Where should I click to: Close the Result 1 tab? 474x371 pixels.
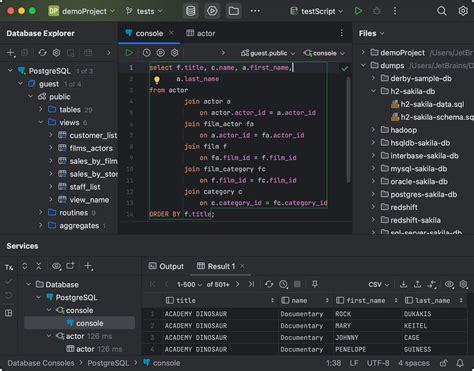click(x=242, y=266)
